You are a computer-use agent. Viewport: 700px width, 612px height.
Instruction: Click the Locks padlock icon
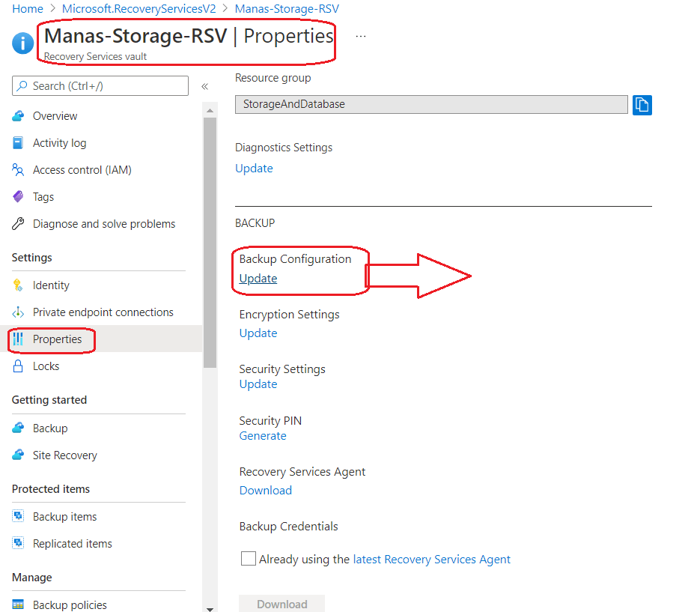coord(18,366)
